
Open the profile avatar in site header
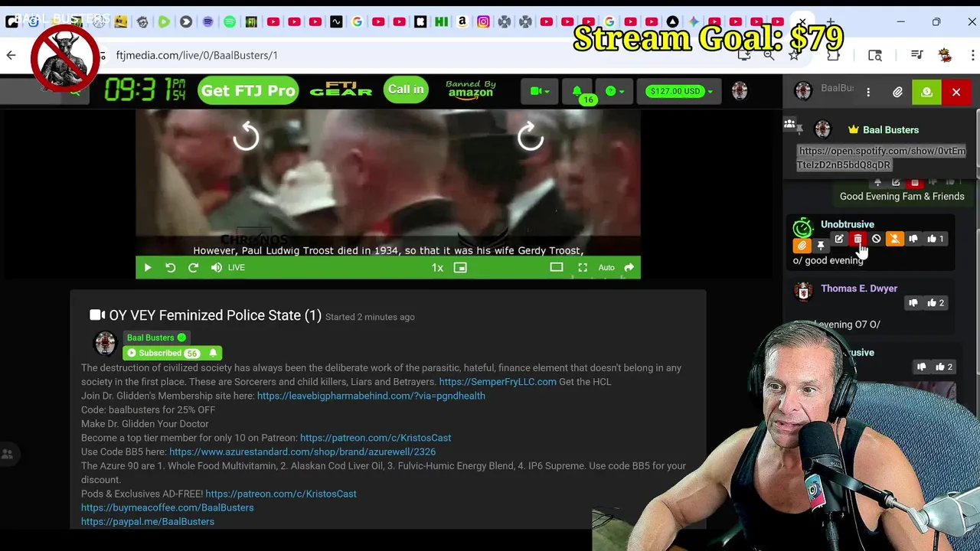(739, 90)
